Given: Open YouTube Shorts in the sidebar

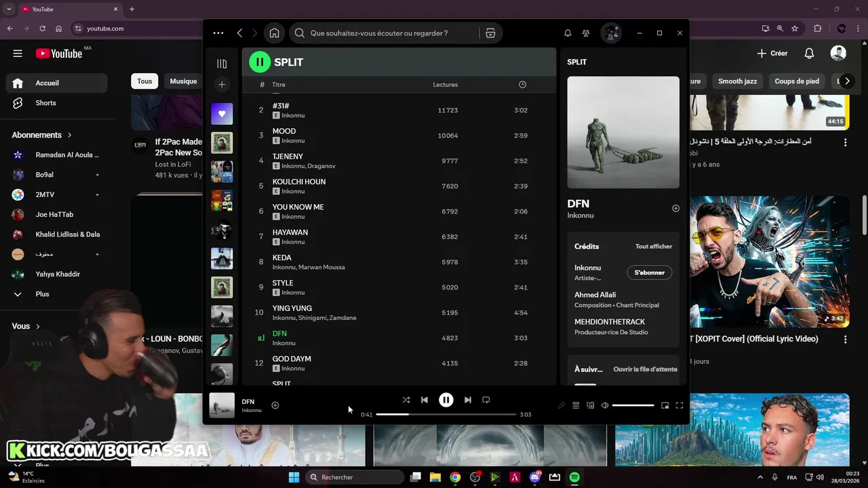Looking at the screenshot, I should coord(57,103).
